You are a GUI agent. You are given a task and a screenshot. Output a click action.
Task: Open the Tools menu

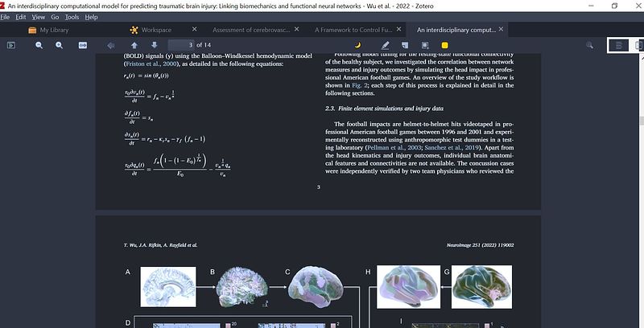point(72,17)
